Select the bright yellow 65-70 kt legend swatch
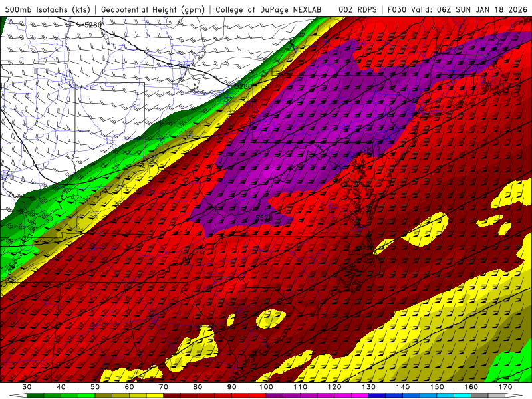The height and width of the screenshot is (399, 532). pos(155,396)
